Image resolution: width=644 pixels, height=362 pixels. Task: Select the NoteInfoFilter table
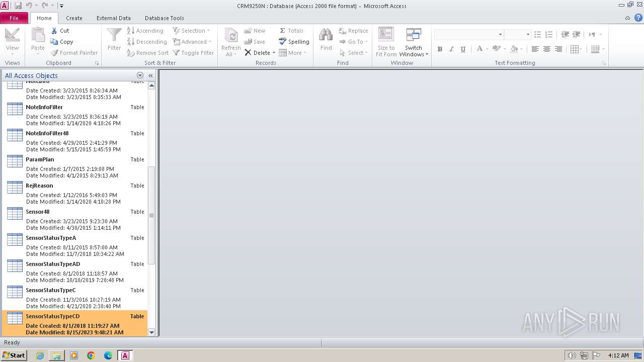pyautogui.click(x=75, y=116)
